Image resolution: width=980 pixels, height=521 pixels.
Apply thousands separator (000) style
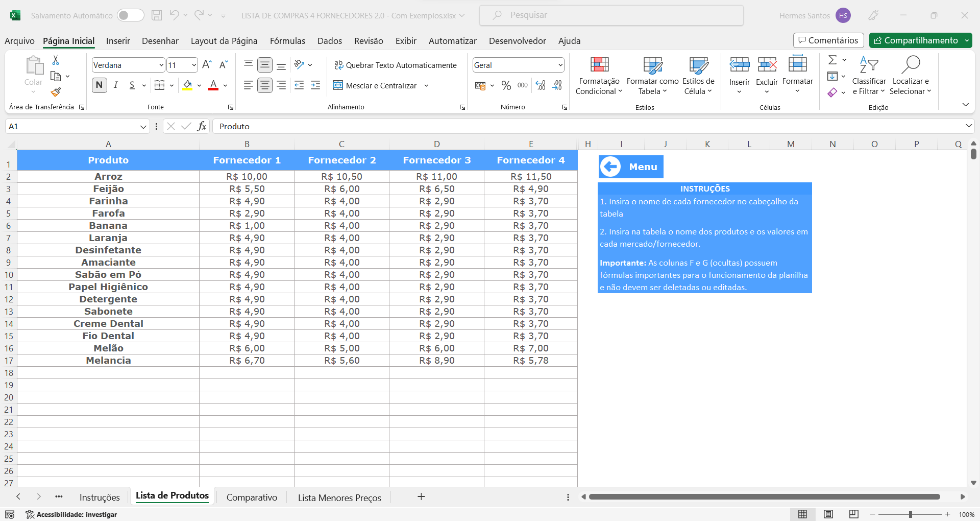[523, 85]
